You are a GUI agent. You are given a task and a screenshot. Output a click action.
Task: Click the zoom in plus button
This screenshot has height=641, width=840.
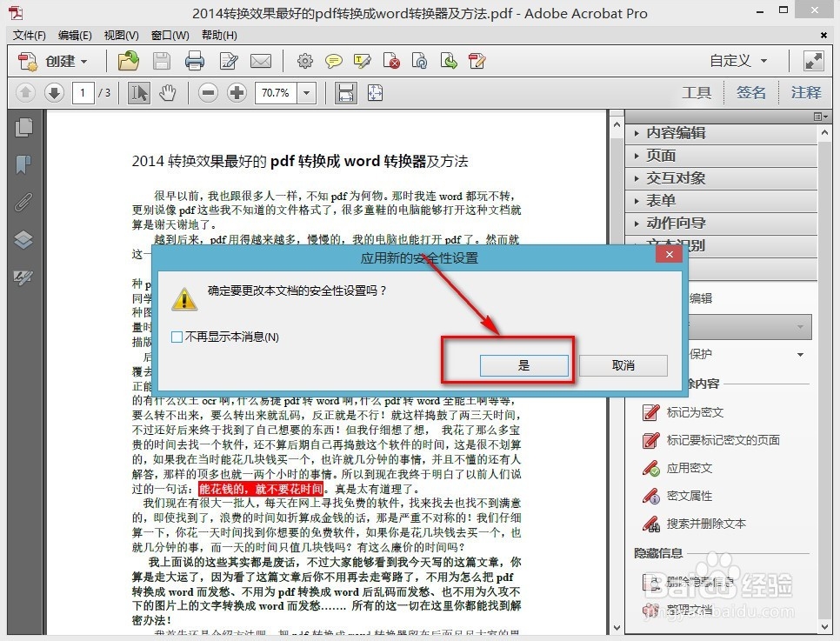(x=237, y=93)
